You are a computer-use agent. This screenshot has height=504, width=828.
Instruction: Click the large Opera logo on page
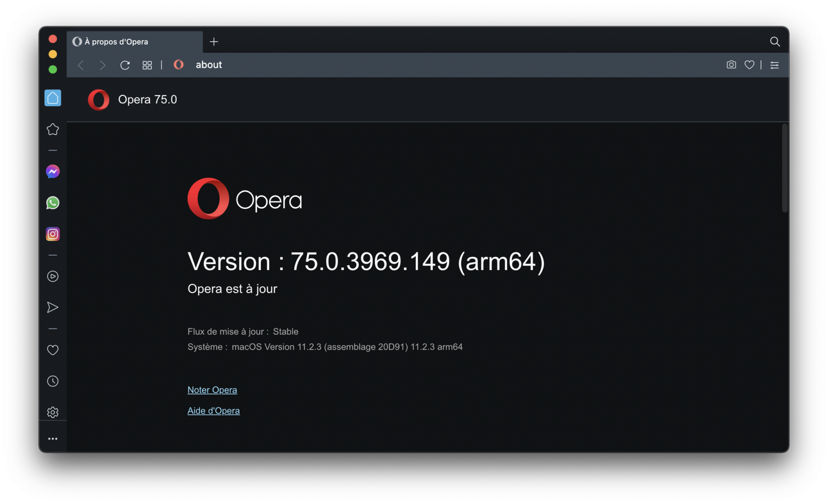click(x=245, y=199)
